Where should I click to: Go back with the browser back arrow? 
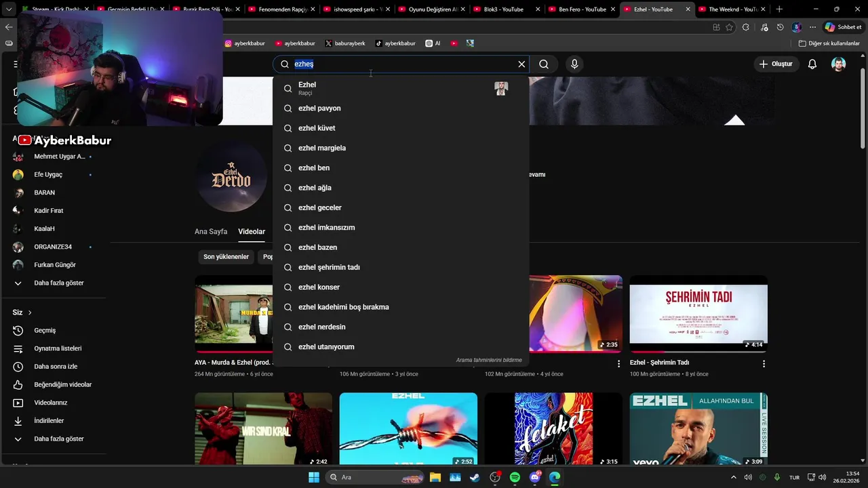point(9,27)
